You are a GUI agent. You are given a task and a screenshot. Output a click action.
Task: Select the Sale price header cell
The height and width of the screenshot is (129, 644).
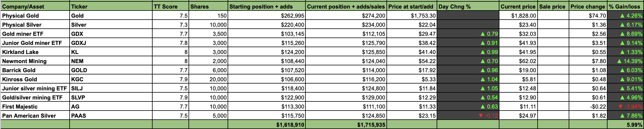(553, 6)
